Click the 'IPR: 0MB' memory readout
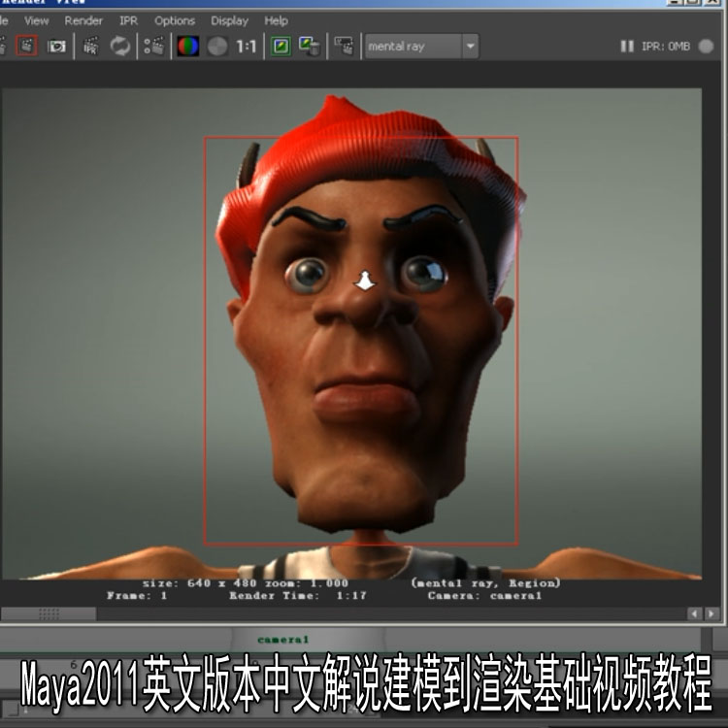This screenshot has width=728, height=728. pos(666,46)
